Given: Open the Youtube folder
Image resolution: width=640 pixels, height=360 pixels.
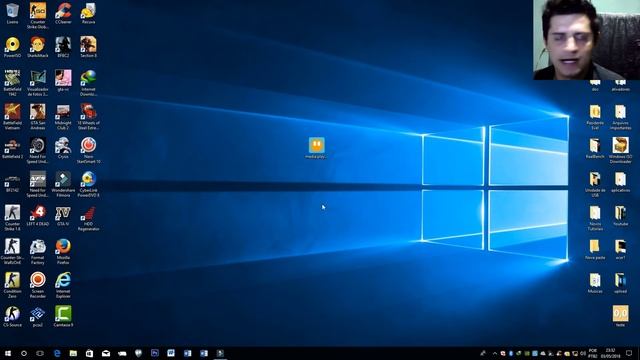Looking at the screenshot, I should [x=620, y=216].
